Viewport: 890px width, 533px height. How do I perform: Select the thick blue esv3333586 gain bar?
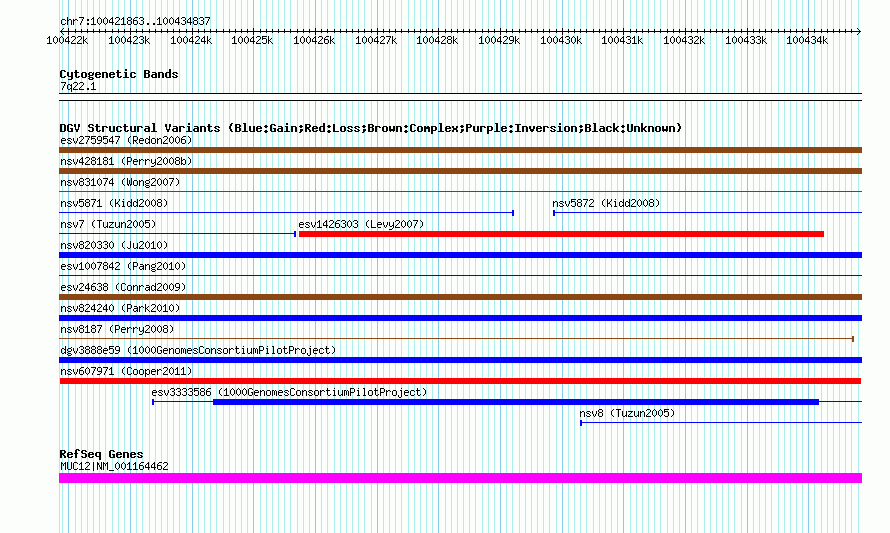coord(516,402)
